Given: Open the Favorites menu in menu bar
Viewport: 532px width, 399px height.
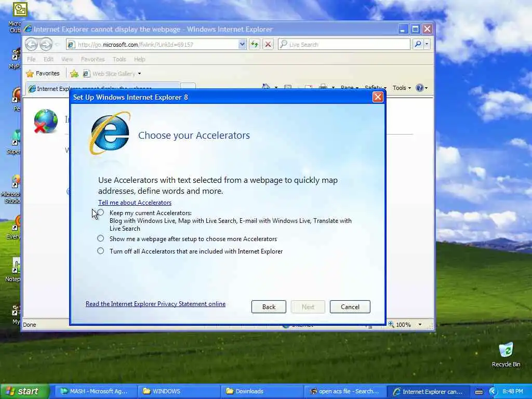Looking at the screenshot, I should 92,59.
